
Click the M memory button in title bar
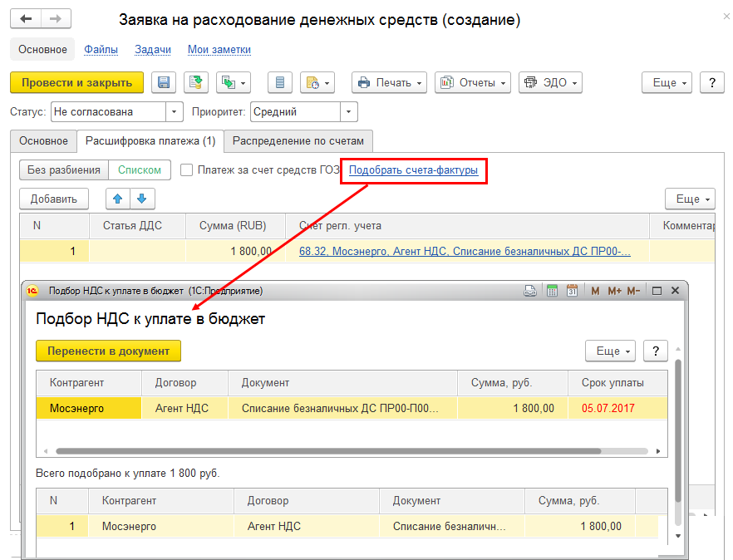(595, 292)
